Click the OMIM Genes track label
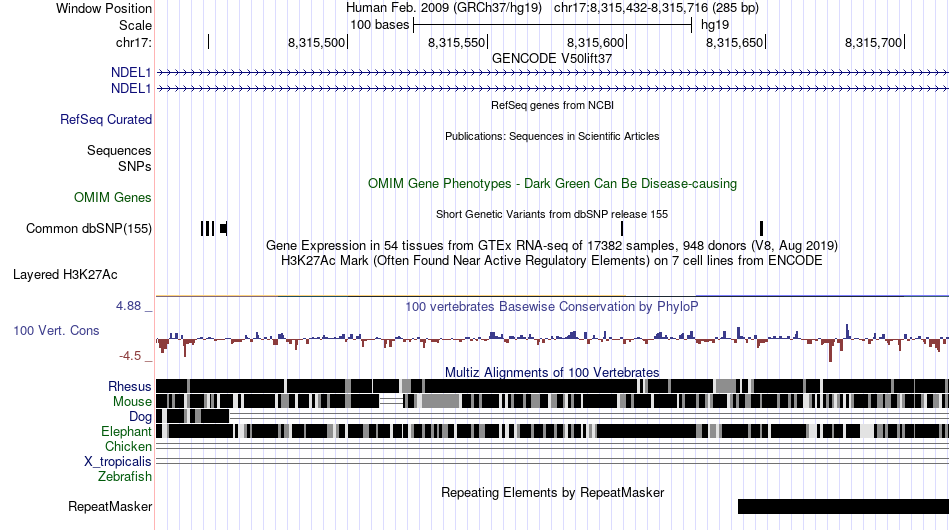950x530 pixels. coord(113,197)
